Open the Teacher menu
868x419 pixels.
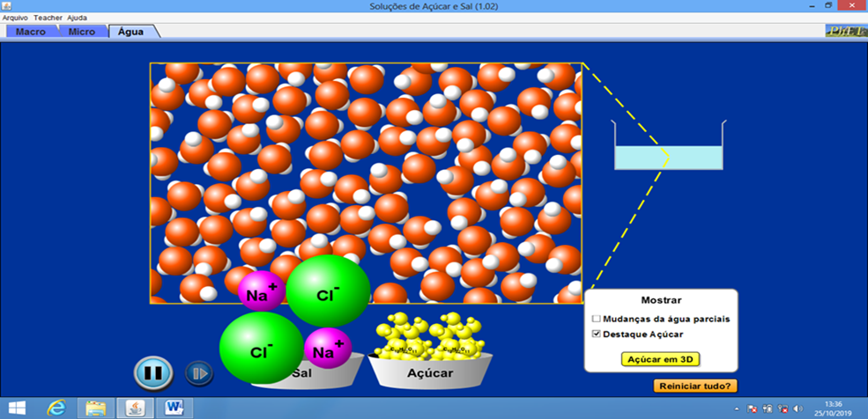(48, 17)
